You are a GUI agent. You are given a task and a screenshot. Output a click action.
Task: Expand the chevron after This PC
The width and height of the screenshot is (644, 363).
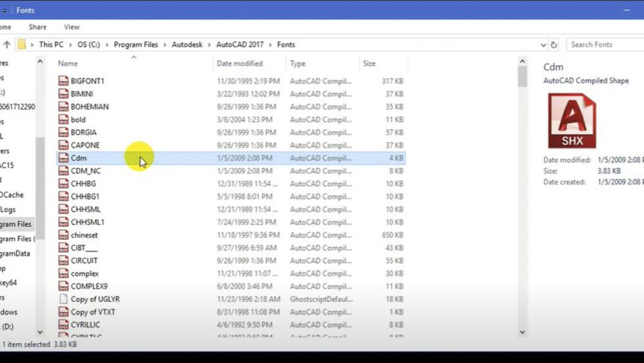tap(70, 44)
